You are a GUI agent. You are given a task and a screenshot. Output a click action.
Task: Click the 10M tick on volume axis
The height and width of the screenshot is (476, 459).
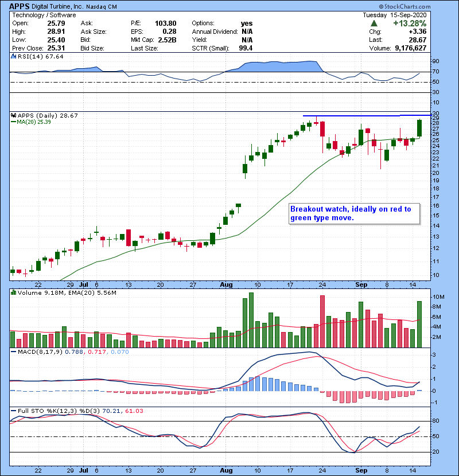(439, 297)
